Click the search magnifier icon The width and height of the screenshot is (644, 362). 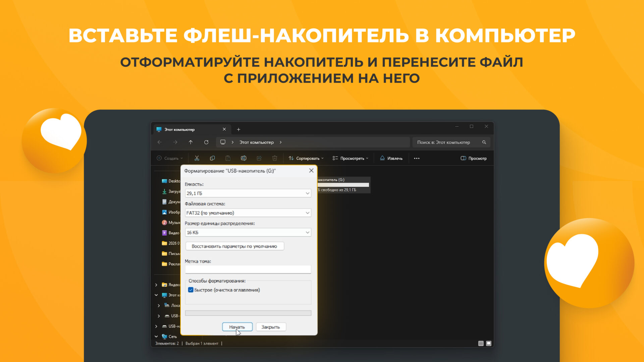click(x=484, y=142)
